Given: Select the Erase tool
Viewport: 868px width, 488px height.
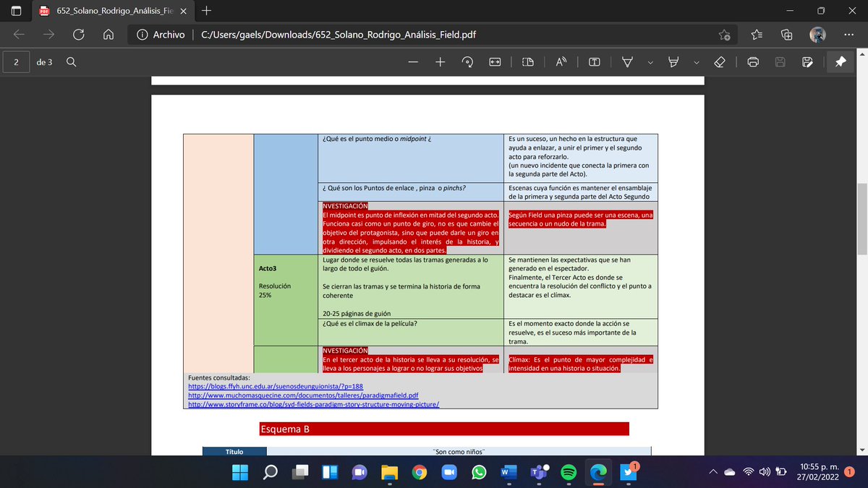Looking at the screenshot, I should point(720,62).
